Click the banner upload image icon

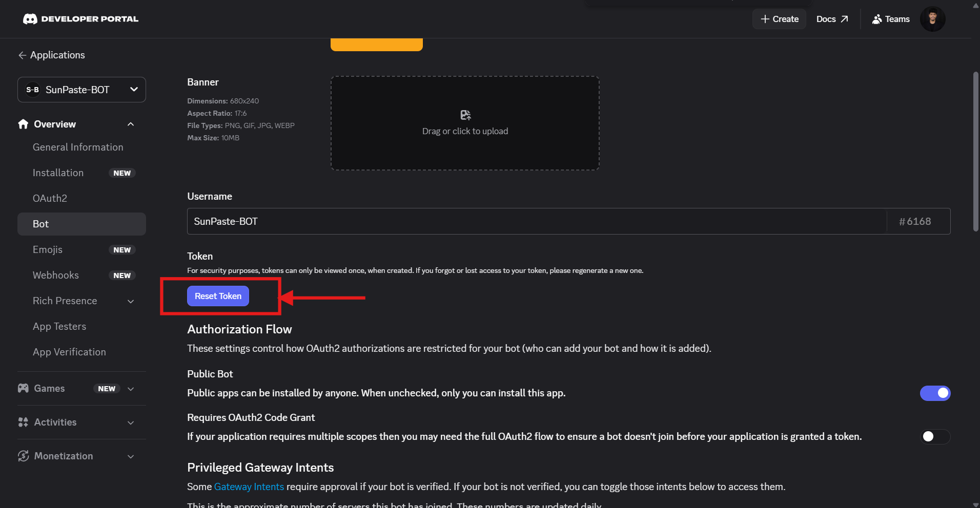[465, 115]
